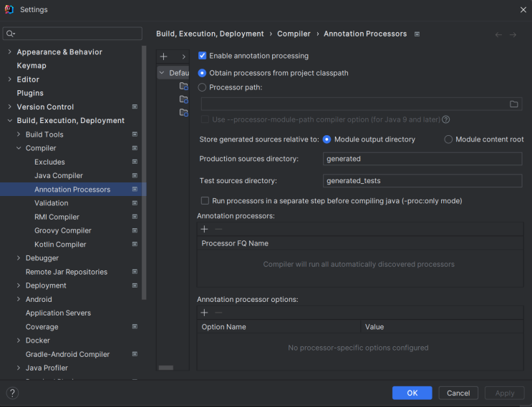Click the project-level icon beside Kotlin Compiler
The width and height of the screenshot is (532, 407).
(135, 245)
